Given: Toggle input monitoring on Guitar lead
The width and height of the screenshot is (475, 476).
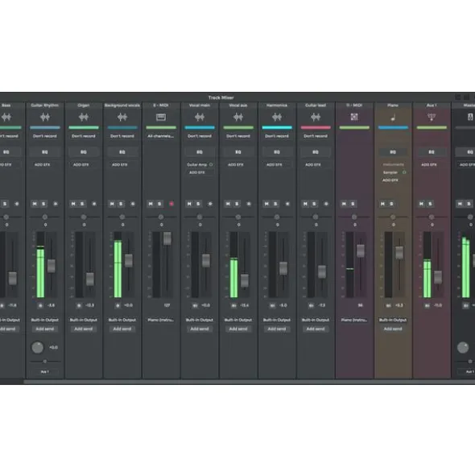Looking at the screenshot, I should [326, 204].
